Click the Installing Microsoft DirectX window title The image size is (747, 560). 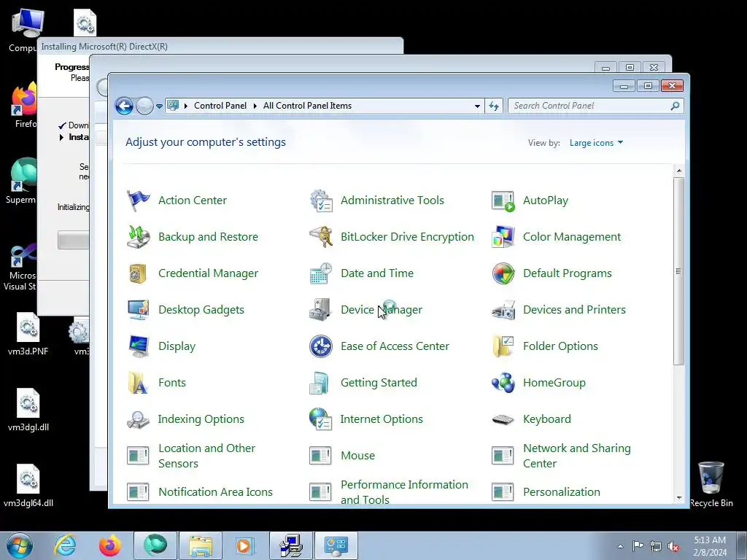[104, 47]
